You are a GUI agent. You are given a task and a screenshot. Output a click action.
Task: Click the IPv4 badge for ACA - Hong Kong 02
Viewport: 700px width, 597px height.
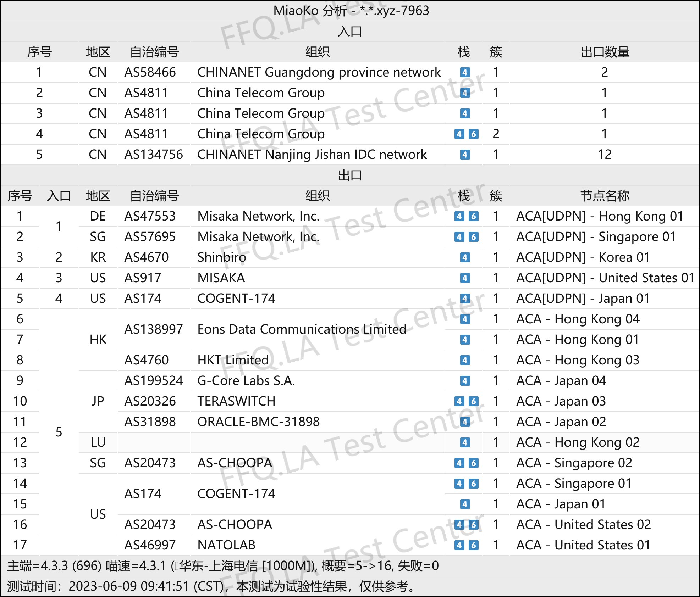pos(465,442)
